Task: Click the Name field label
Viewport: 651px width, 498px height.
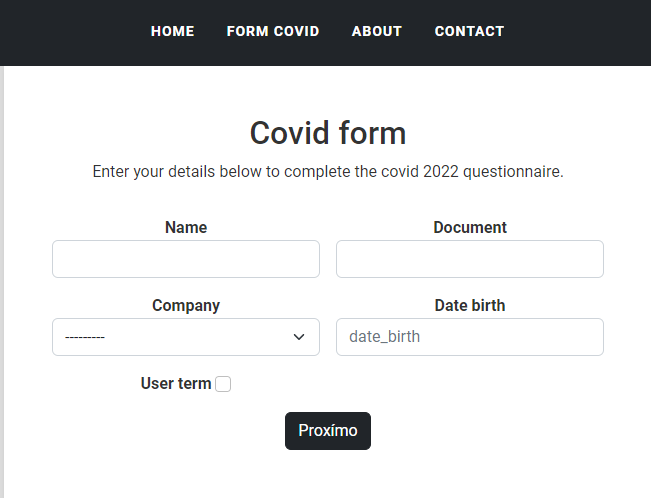Action: pos(186,227)
